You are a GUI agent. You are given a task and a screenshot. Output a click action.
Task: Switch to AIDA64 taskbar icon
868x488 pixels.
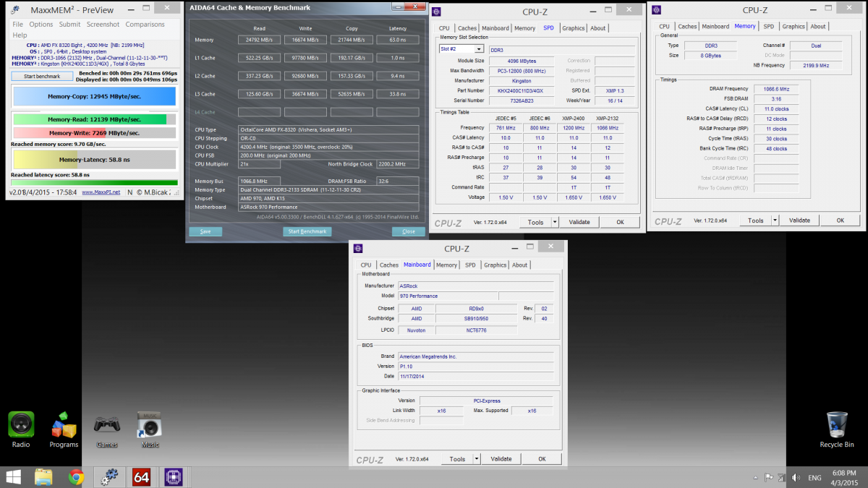point(142,477)
